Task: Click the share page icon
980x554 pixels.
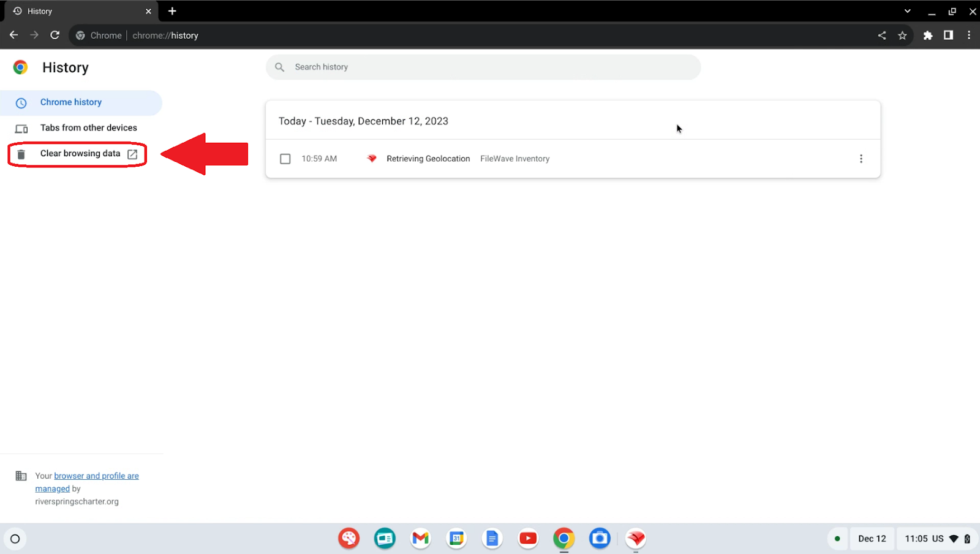Action: 882,36
